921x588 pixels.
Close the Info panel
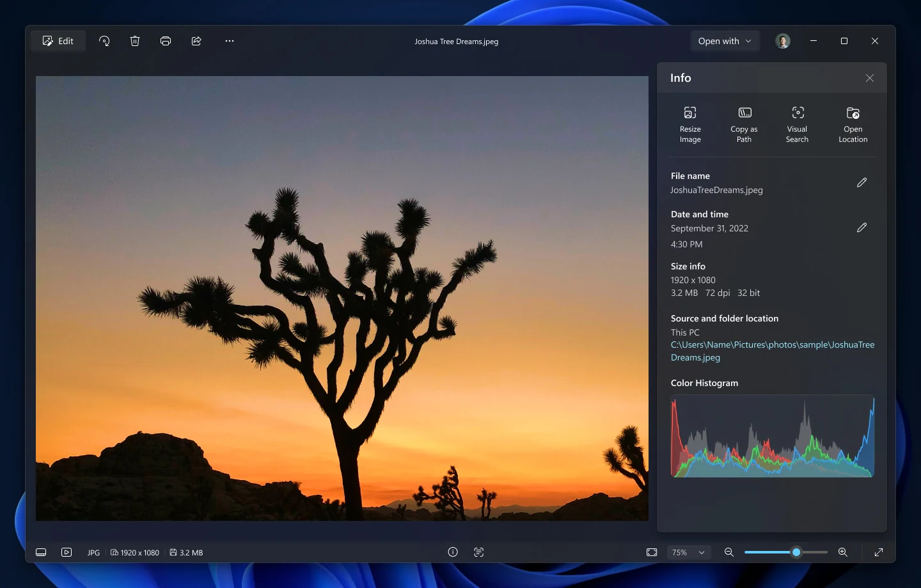click(870, 78)
